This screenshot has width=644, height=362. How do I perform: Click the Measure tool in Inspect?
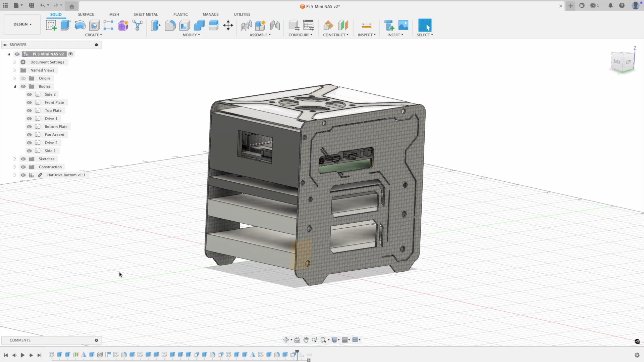pyautogui.click(x=366, y=25)
